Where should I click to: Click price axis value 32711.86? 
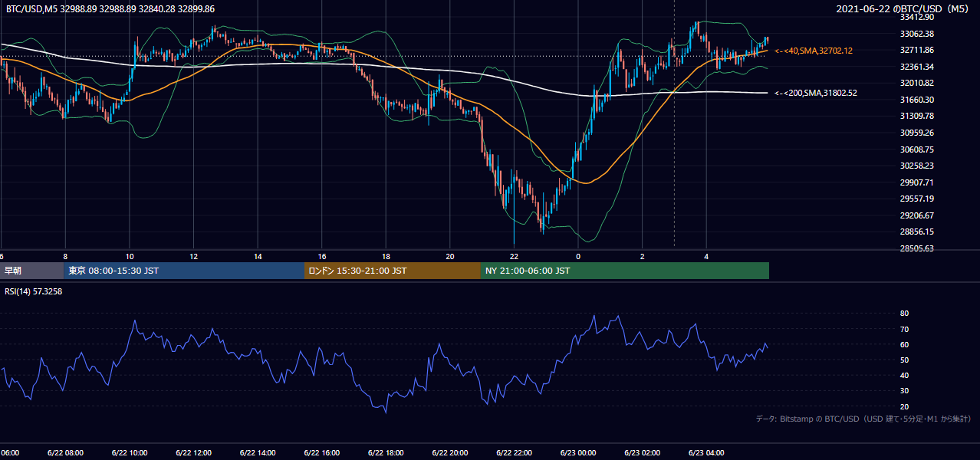pos(916,50)
